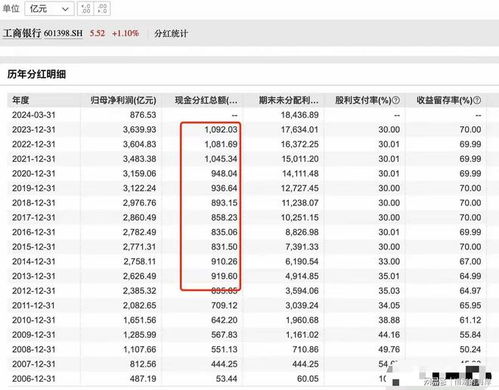Select the 2021-12-31 date cell
Image resolution: width=499 pixels, height=390 pixels.
(34, 159)
